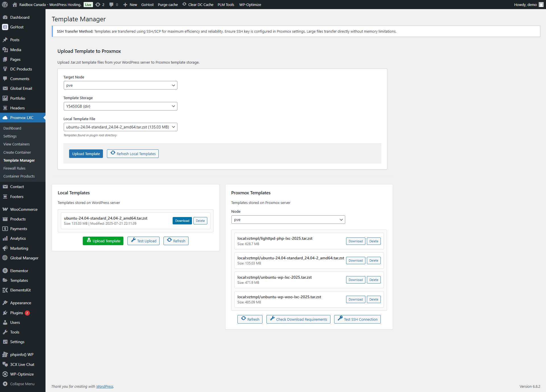Go to Firewall Rules submenu item
The height and width of the screenshot is (392, 546).
(14, 168)
